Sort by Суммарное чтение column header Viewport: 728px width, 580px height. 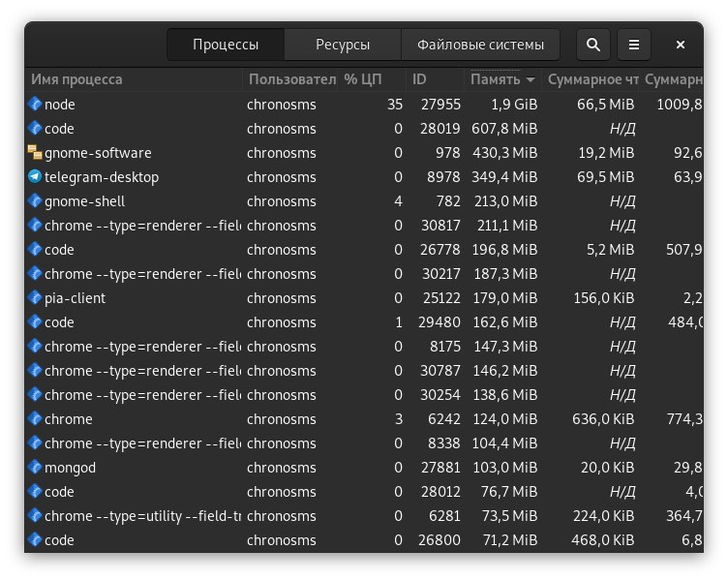pyautogui.click(x=591, y=79)
